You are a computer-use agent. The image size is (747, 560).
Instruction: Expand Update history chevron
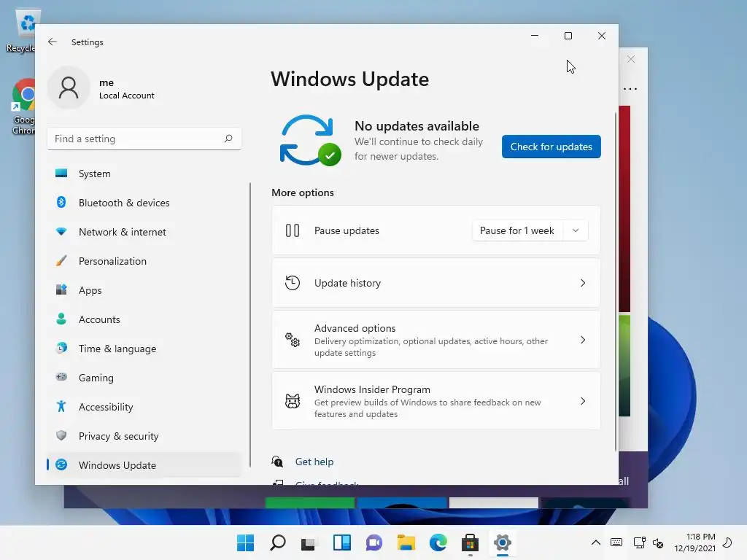[583, 283]
